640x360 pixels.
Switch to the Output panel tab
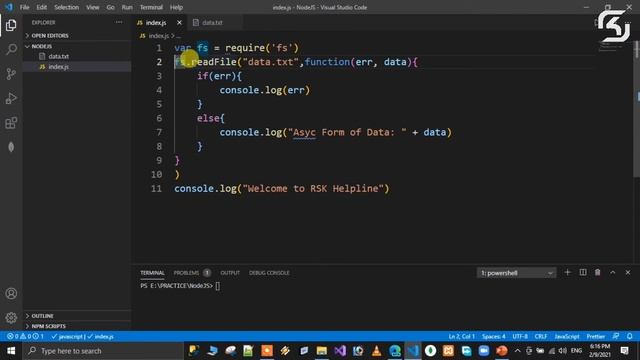[230, 273]
